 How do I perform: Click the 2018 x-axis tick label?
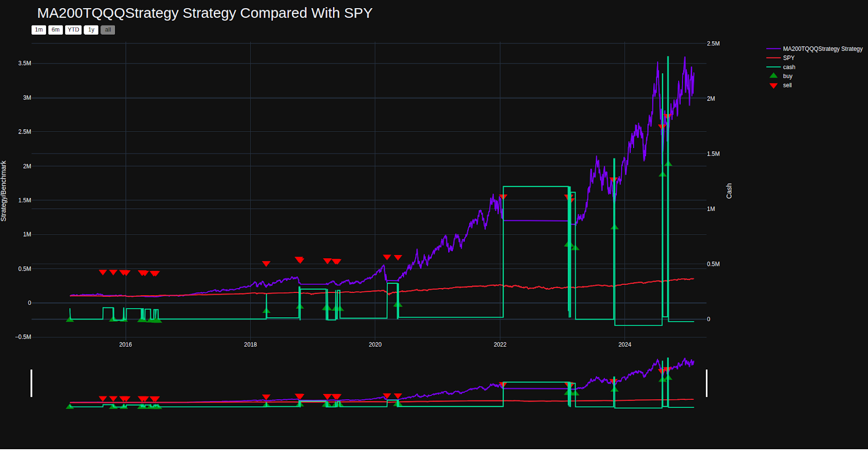pos(250,344)
